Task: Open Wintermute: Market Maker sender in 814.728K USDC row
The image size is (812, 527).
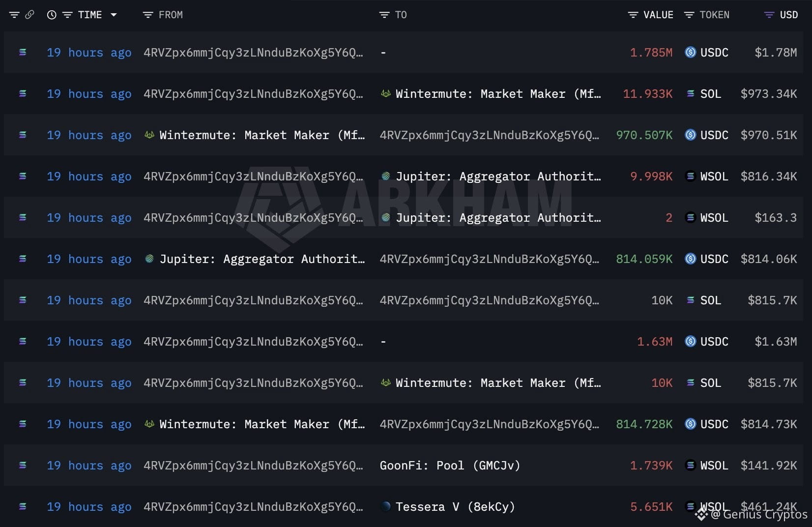Action: click(x=262, y=424)
